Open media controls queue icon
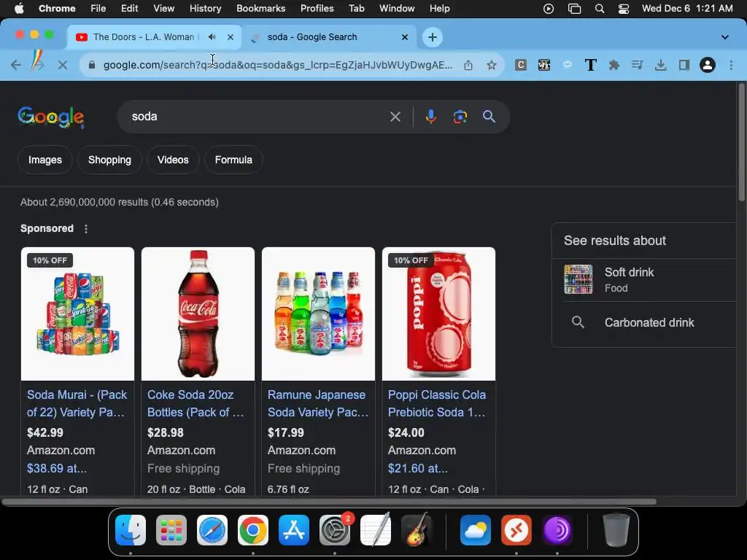The width and height of the screenshot is (747, 560). point(637,65)
